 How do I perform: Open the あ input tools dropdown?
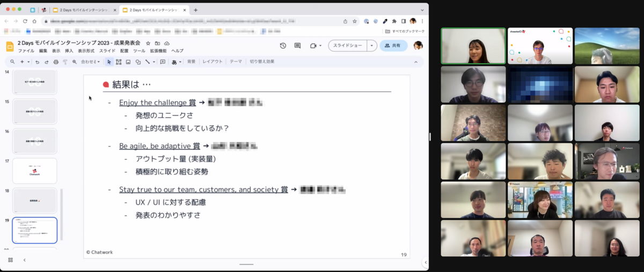click(x=176, y=62)
